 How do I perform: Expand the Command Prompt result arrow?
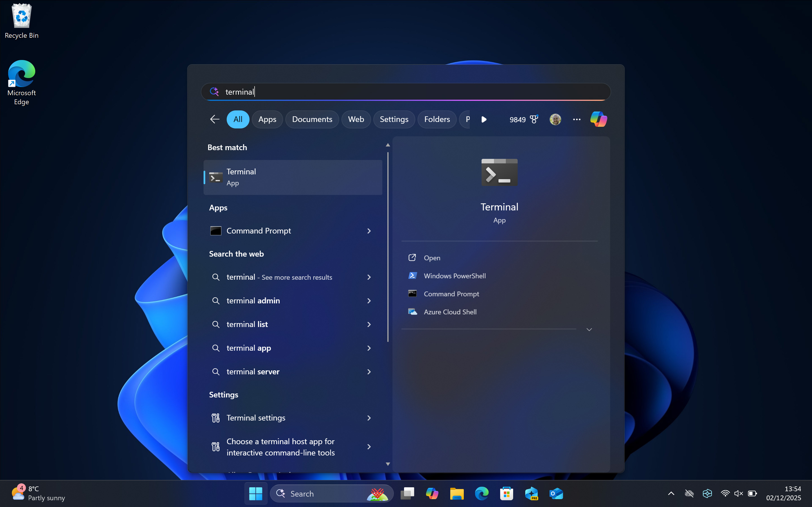click(x=369, y=231)
